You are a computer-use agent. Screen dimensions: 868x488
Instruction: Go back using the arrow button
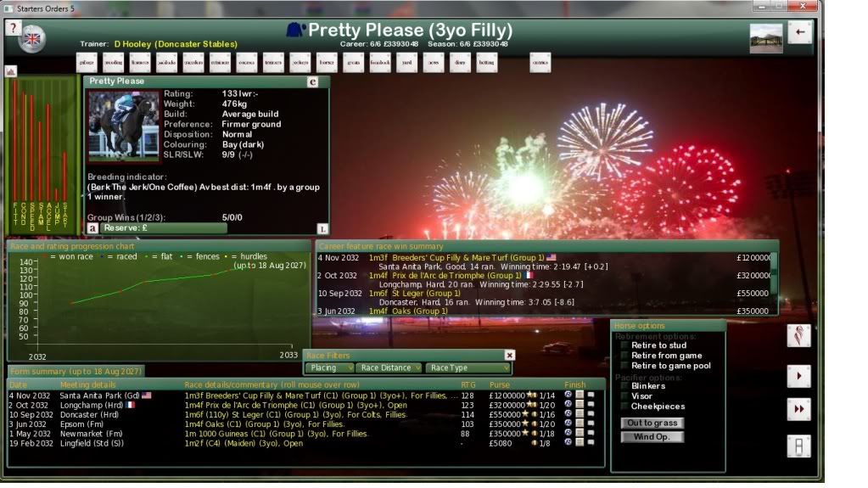tap(800, 32)
